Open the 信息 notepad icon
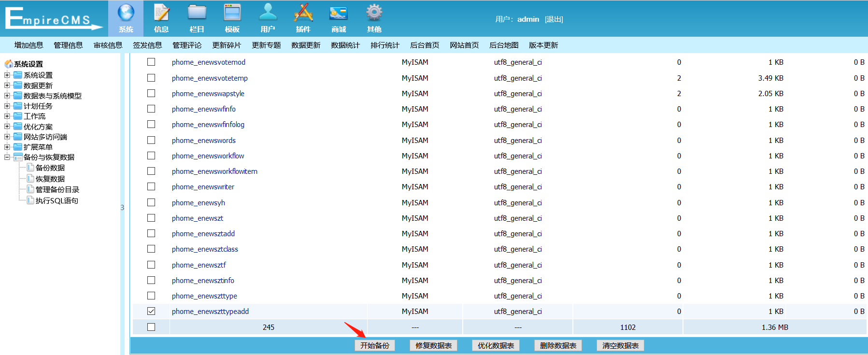The image size is (868, 355). click(x=161, y=13)
